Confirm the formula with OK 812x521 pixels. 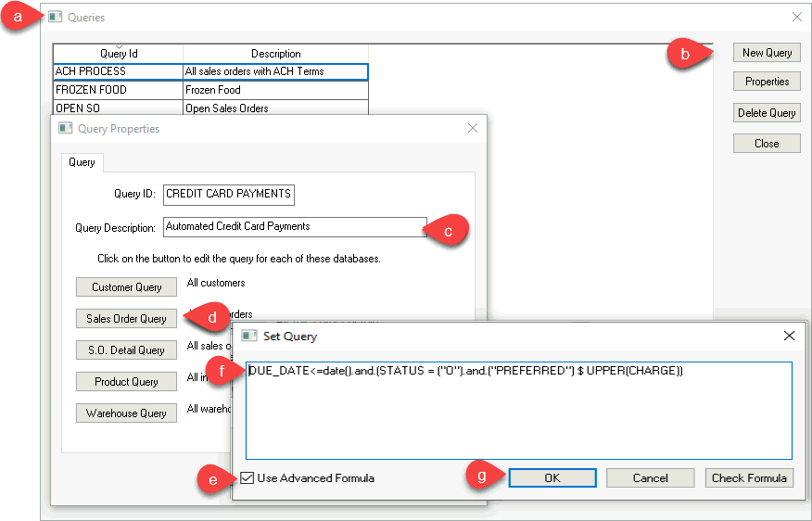coord(552,478)
